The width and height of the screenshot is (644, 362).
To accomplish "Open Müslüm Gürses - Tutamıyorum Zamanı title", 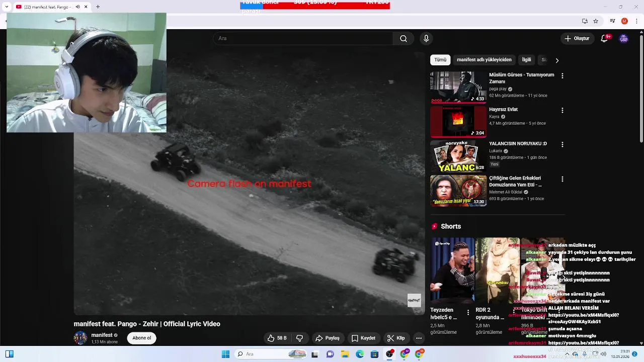I will pyautogui.click(x=521, y=78).
